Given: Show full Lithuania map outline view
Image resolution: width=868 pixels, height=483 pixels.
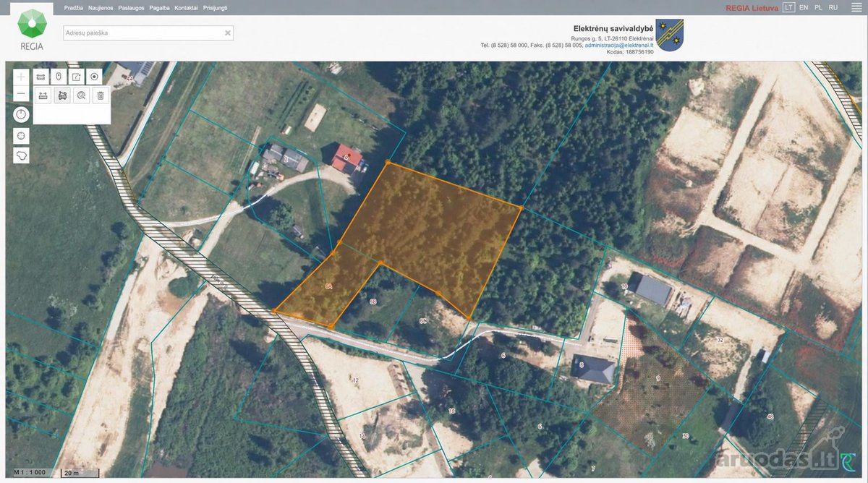Looking at the screenshot, I should pos(21,155).
